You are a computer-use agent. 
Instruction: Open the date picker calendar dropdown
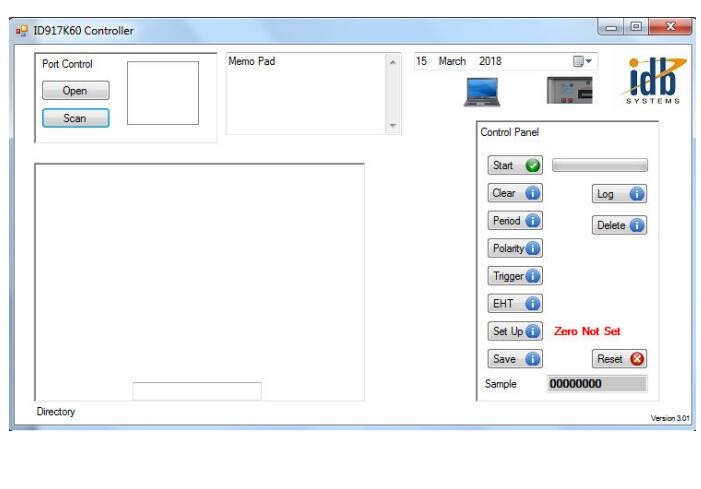click(582, 62)
